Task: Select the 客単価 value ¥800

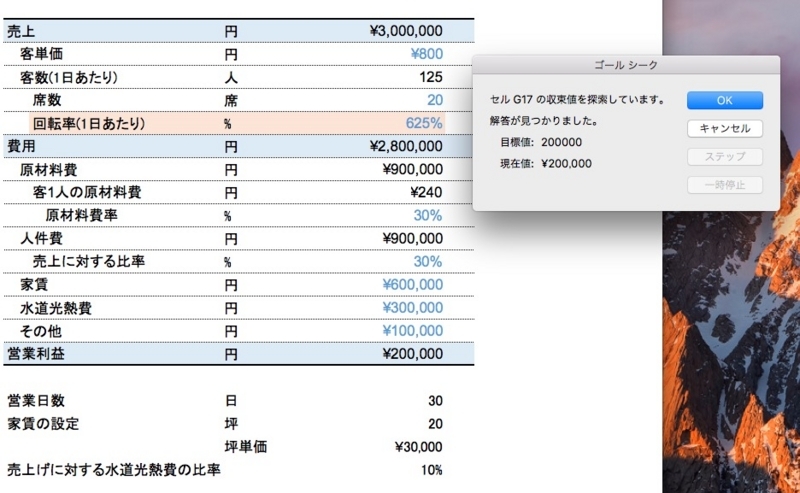Action: point(427,54)
